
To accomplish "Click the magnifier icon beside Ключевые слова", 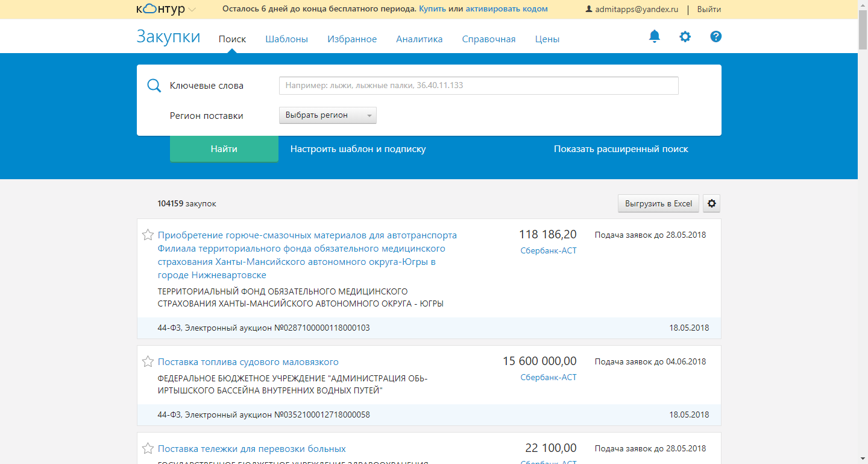I will coord(154,86).
